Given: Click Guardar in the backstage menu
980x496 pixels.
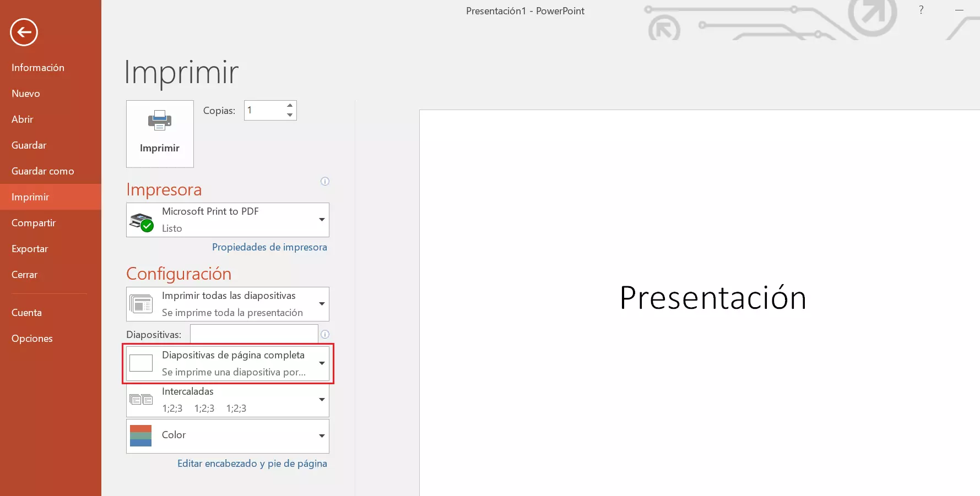Looking at the screenshot, I should [x=51, y=145].
